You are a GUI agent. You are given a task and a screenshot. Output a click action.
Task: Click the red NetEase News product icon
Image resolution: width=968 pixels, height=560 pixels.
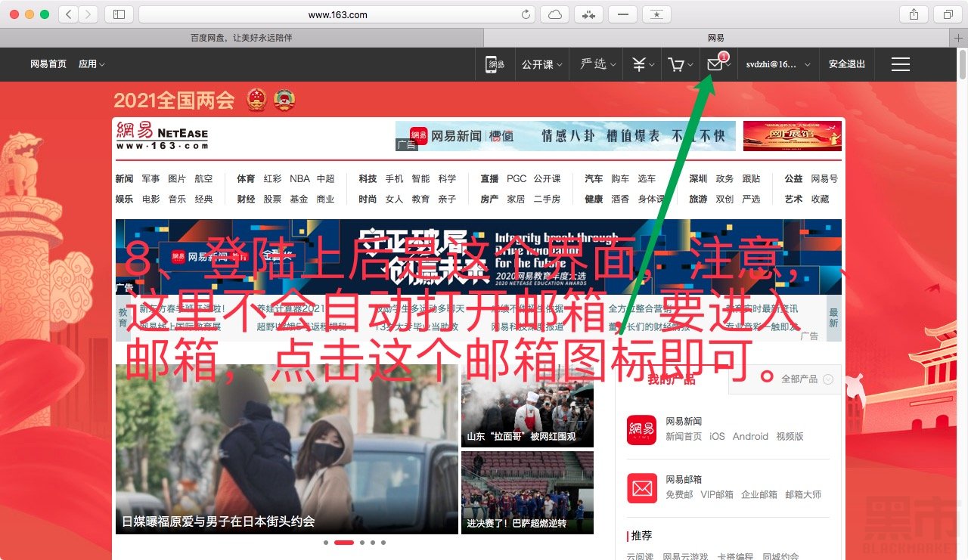(642, 429)
